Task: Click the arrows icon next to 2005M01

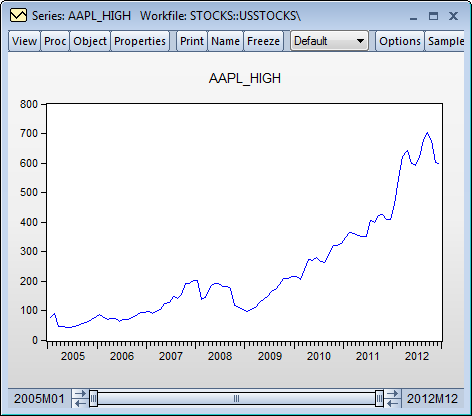Action: 80,398
